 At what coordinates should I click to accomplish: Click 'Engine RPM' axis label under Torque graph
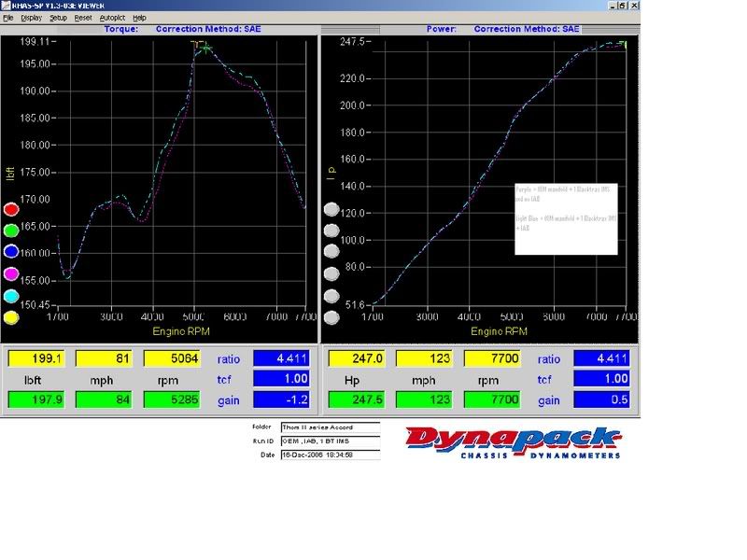(181, 331)
